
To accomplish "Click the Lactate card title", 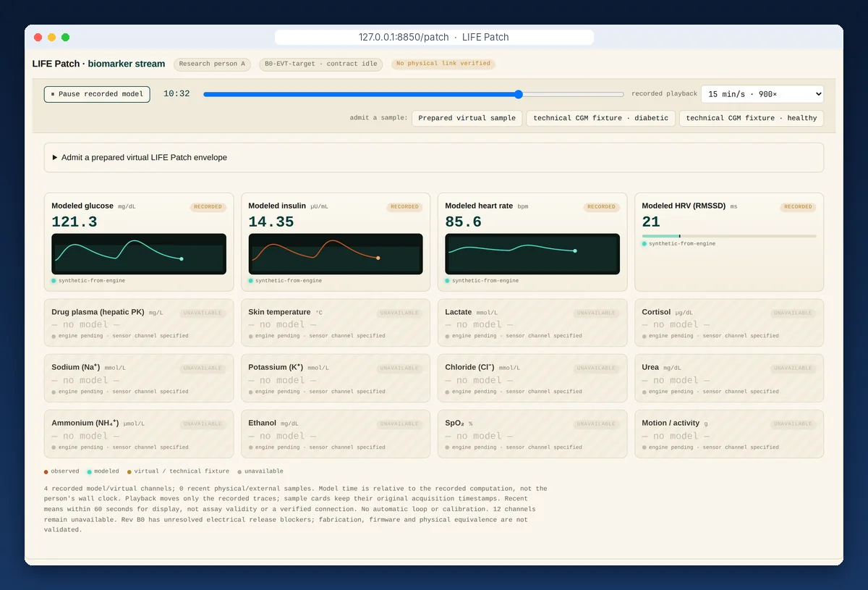I will click(459, 312).
